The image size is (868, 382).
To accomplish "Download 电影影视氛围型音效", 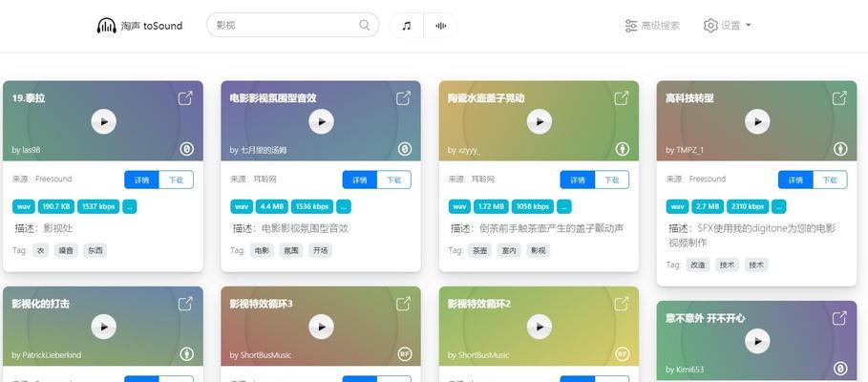I will click(x=394, y=180).
